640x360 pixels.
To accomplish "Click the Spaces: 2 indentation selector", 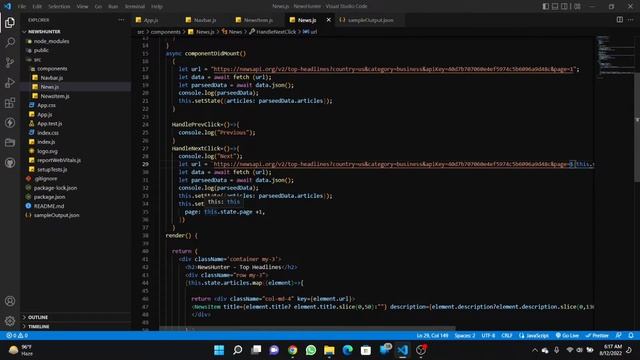I will 464,336.
